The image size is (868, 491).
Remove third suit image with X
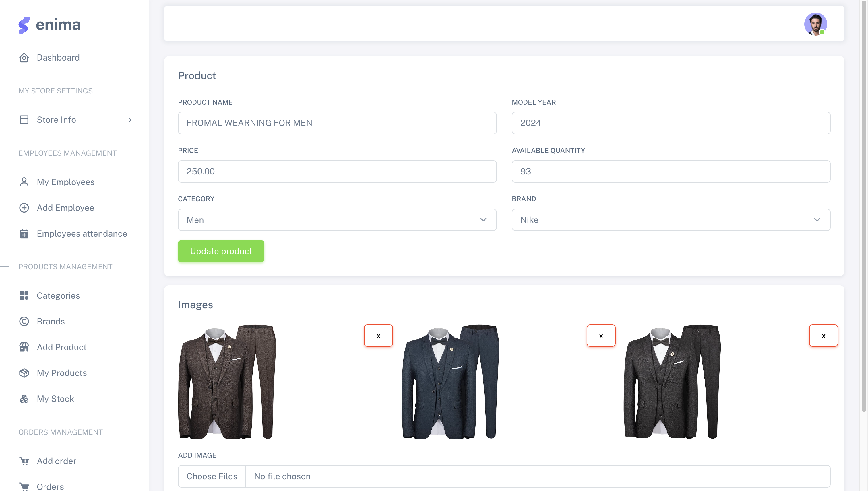[x=823, y=336]
